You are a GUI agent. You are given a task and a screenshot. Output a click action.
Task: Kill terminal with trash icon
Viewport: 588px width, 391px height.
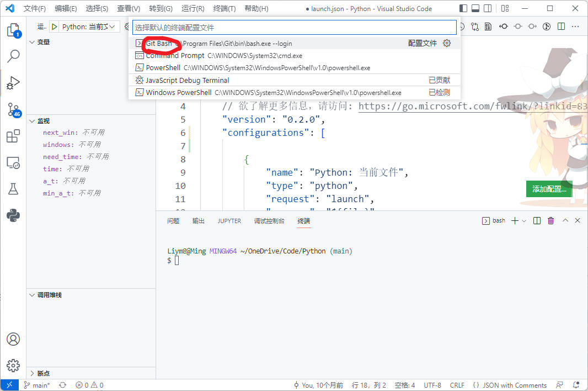[551, 221]
